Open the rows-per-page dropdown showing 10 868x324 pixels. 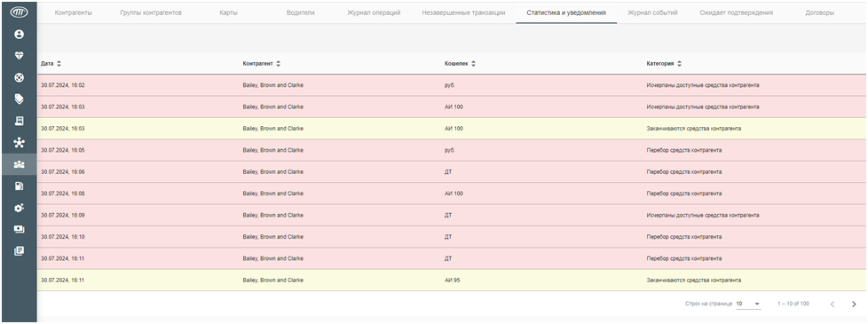(748, 304)
